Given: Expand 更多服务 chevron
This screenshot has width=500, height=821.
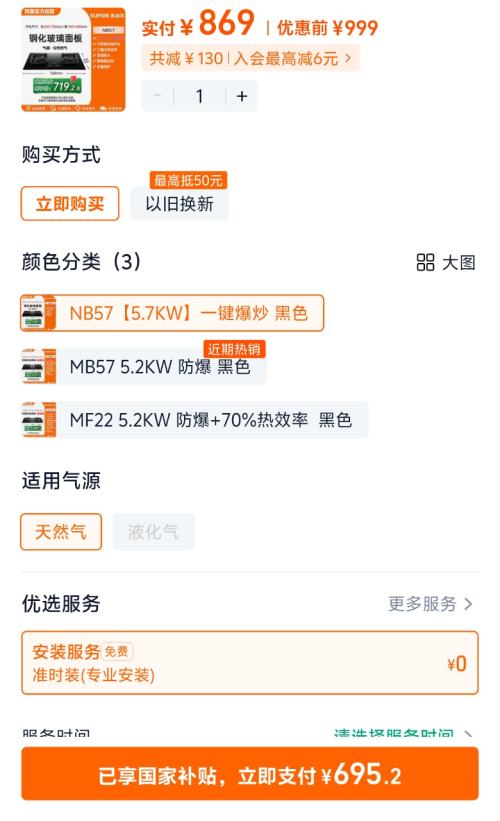Looking at the screenshot, I should point(469,604).
